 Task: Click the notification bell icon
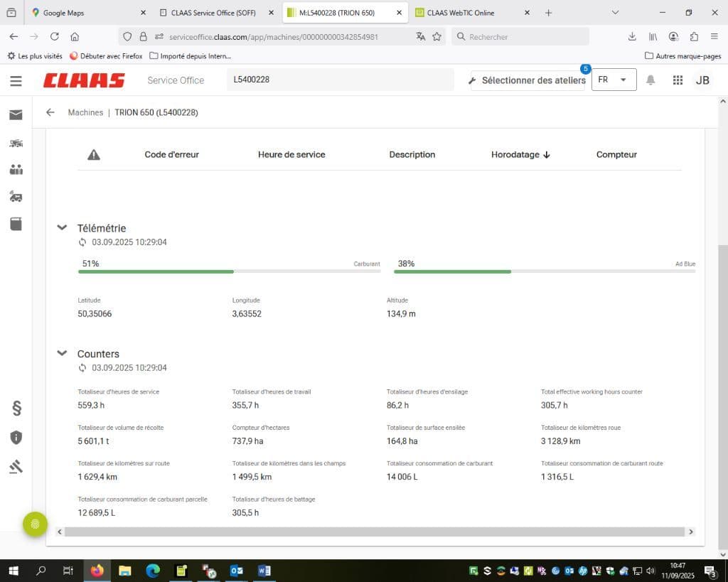(x=650, y=80)
